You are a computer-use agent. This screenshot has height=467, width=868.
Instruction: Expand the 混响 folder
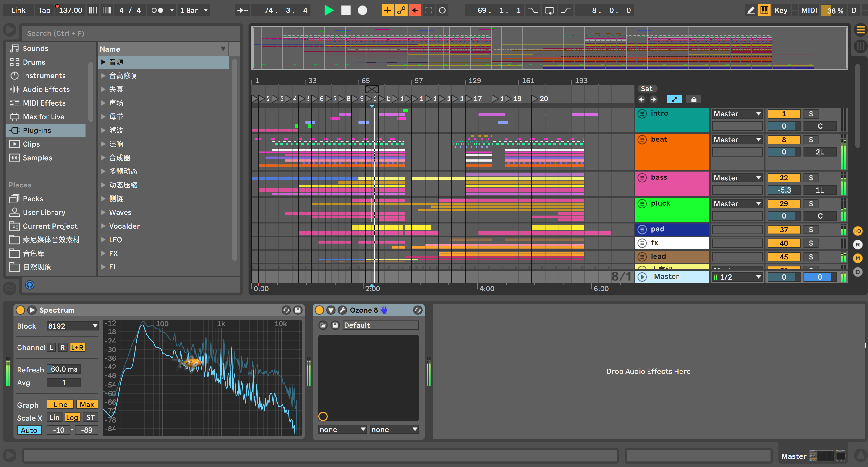[x=103, y=144]
